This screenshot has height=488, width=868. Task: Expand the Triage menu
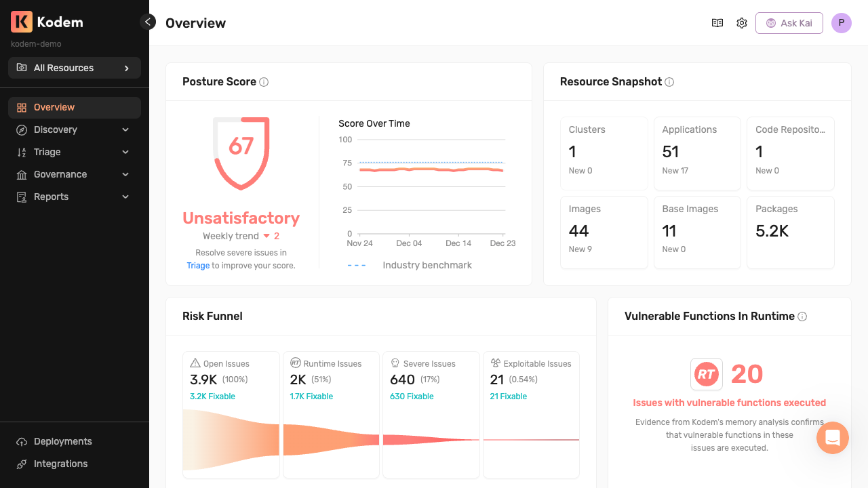[75, 152]
